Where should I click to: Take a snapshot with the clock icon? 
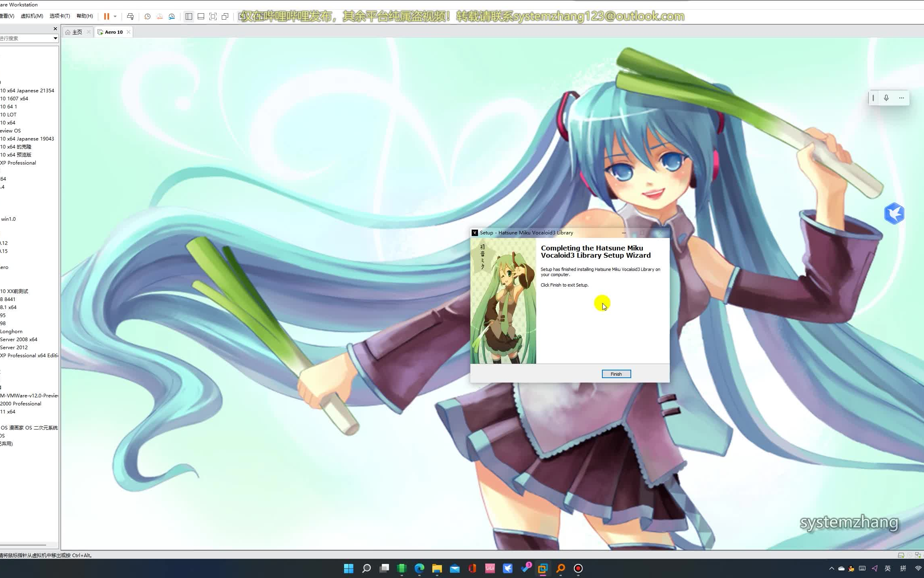pyautogui.click(x=148, y=16)
